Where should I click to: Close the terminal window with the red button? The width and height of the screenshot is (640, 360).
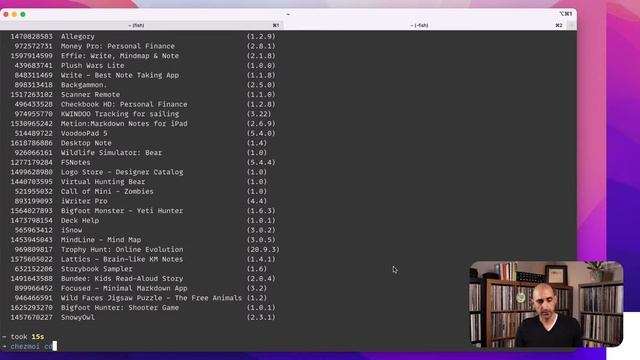pos(6,14)
